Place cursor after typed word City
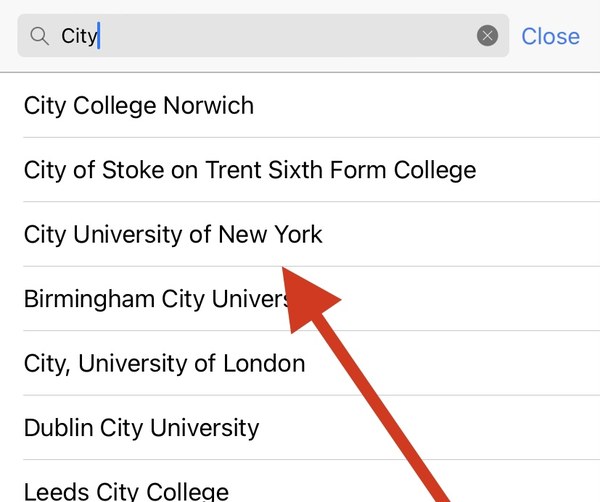Screen dimensions: 600x502 99,36
